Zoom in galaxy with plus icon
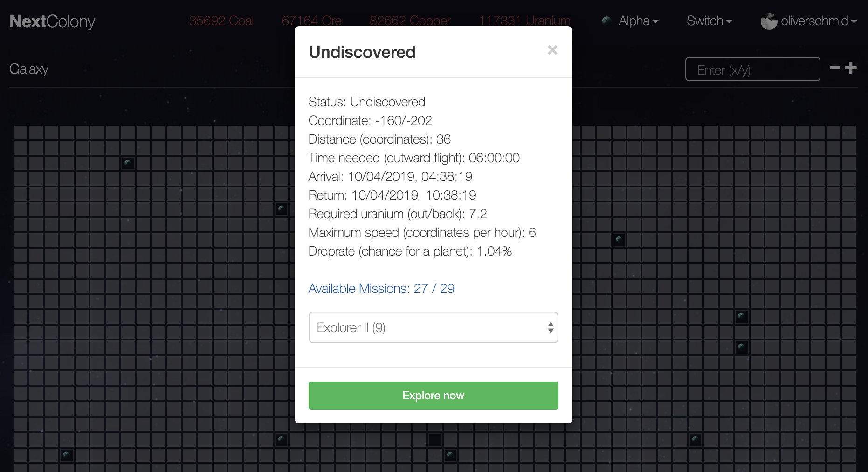868x472 pixels. coord(851,68)
